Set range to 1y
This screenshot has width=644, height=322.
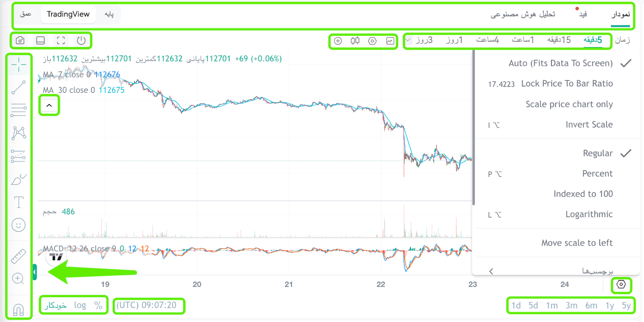[610, 306]
